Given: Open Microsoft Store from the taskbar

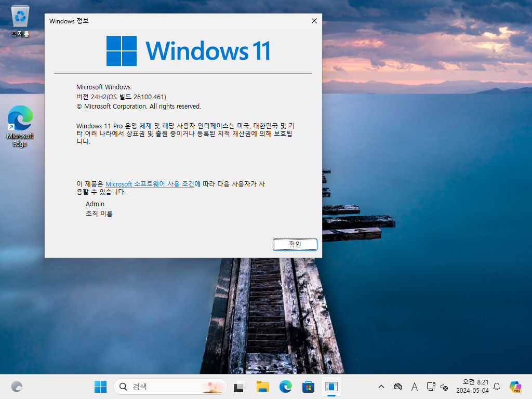Looking at the screenshot, I should pyautogui.click(x=308, y=387).
